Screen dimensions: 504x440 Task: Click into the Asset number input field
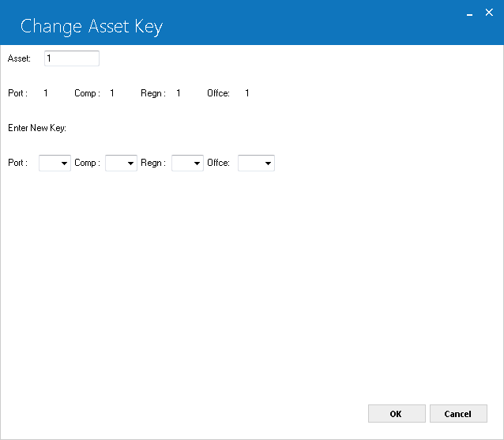[72, 58]
